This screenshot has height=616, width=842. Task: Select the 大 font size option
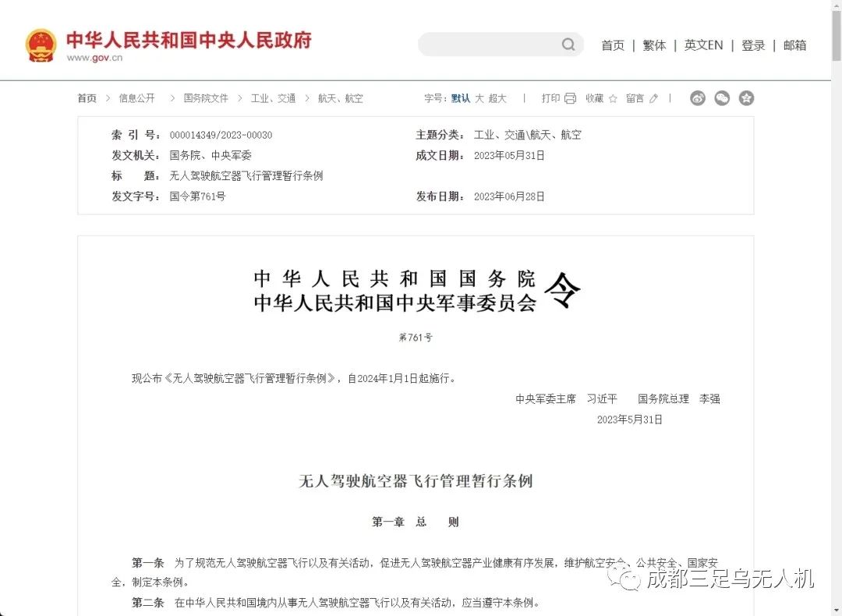(x=481, y=98)
